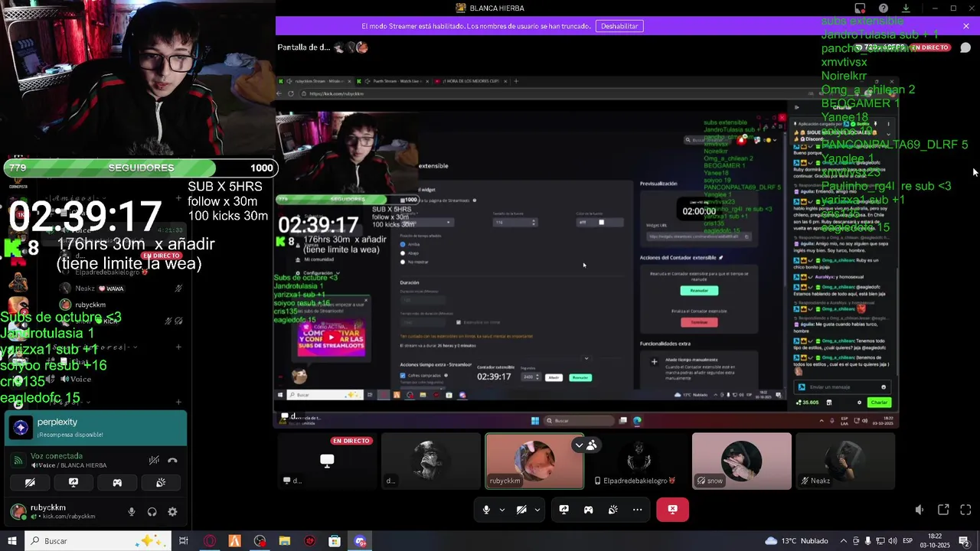The width and height of the screenshot is (980, 551).
Task: Select Elpadredebakielogro participant tile
Action: coord(638,461)
